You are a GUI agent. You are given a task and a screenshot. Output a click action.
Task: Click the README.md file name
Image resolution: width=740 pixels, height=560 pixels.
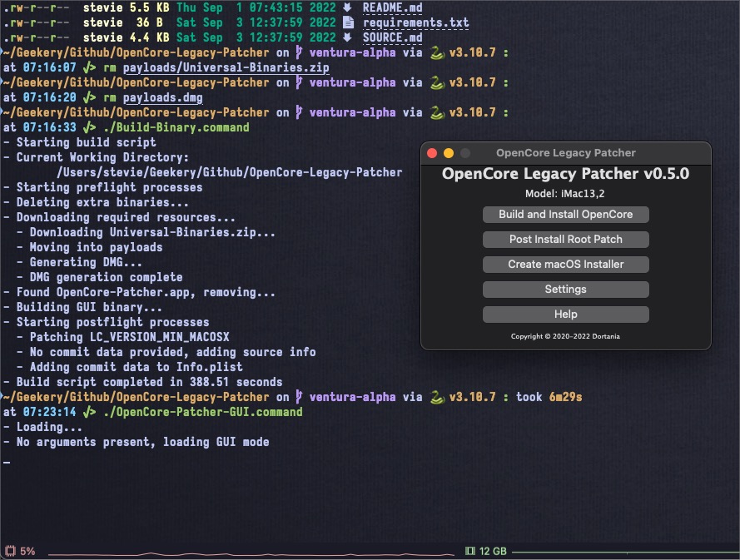click(x=393, y=7)
